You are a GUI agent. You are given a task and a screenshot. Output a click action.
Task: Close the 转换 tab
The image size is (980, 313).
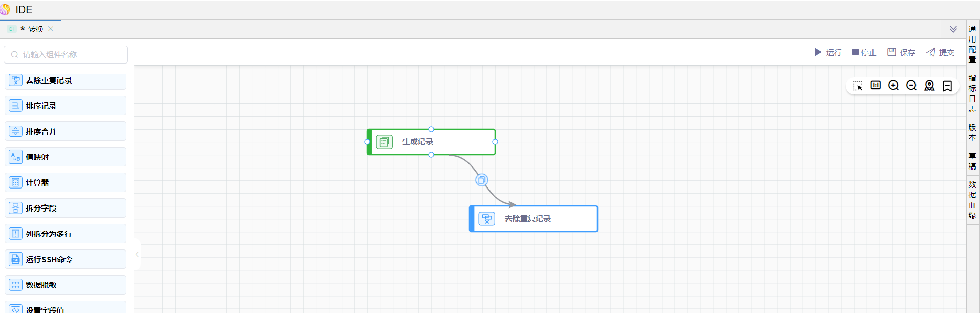coord(51,29)
